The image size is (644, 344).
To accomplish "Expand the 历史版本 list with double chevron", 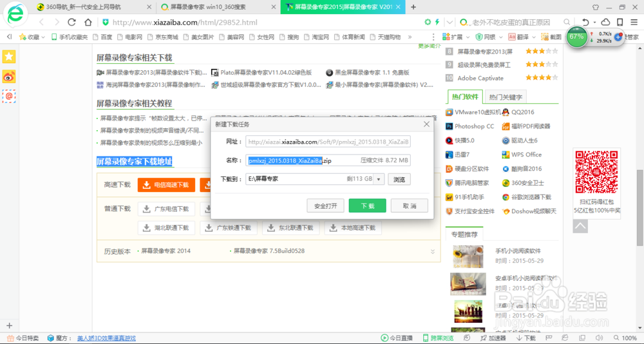I will click(x=433, y=251).
